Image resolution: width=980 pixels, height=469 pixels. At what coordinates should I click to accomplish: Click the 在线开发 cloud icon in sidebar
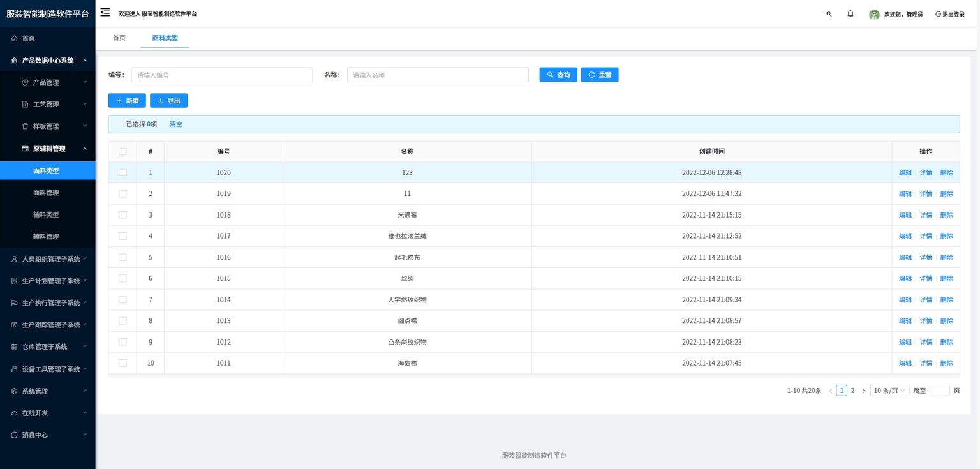click(x=15, y=413)
